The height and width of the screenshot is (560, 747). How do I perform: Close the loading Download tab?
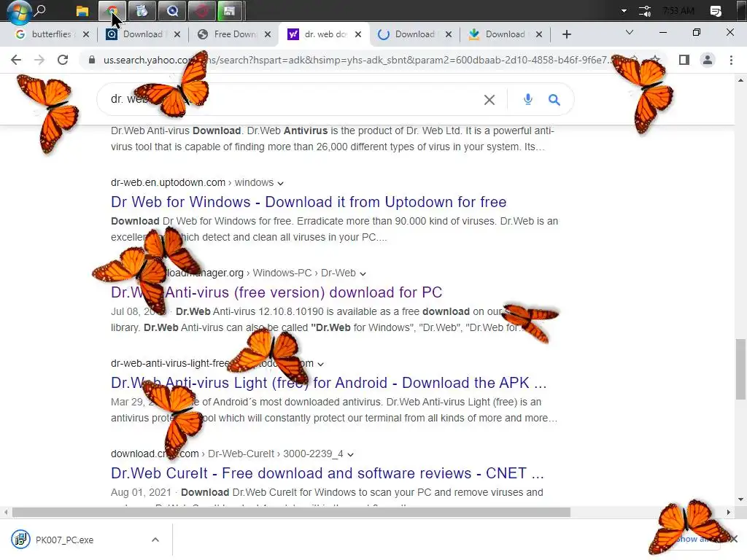[x=449, y=34]
